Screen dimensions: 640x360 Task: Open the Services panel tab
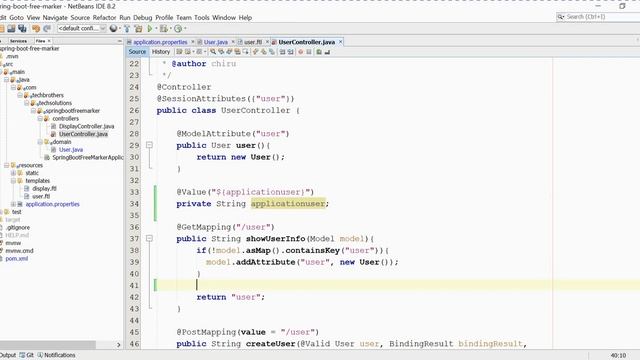tap(18, 41)
